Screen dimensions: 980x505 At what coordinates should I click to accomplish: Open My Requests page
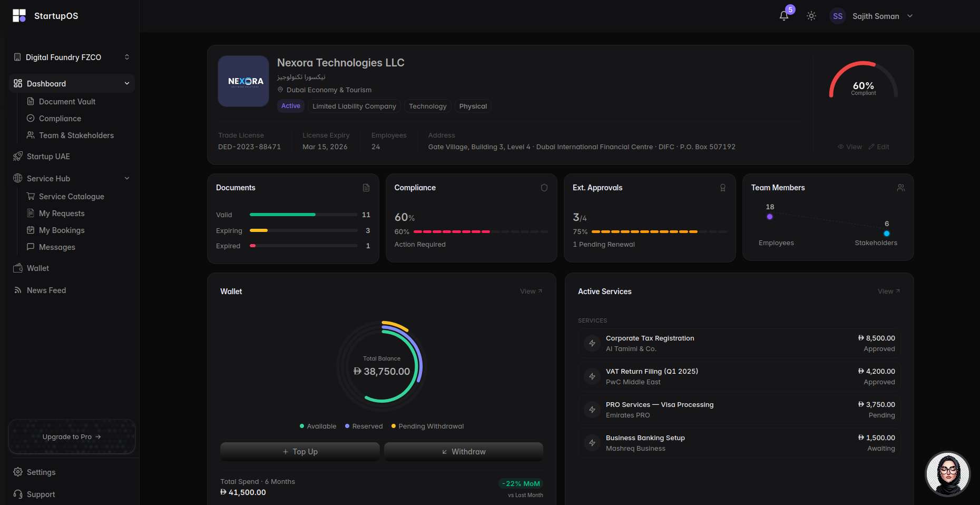[x=62, y=213]
